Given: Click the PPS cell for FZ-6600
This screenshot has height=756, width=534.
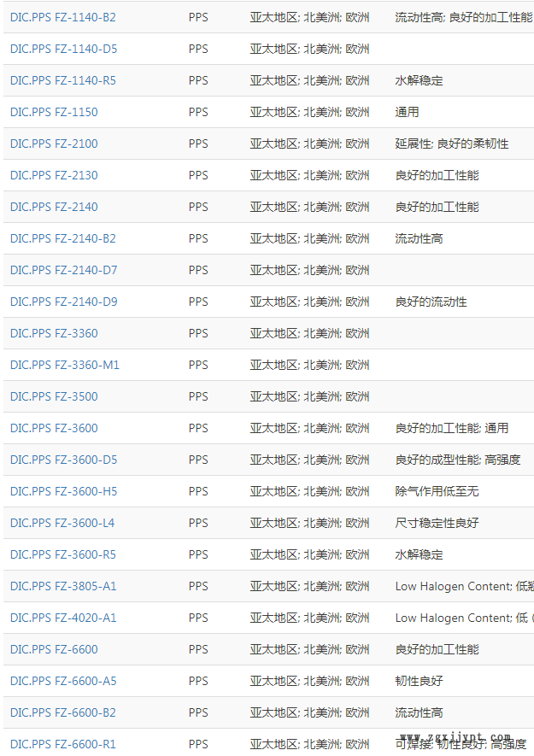Looking at the screenshot, I should [x=198, y=649].
